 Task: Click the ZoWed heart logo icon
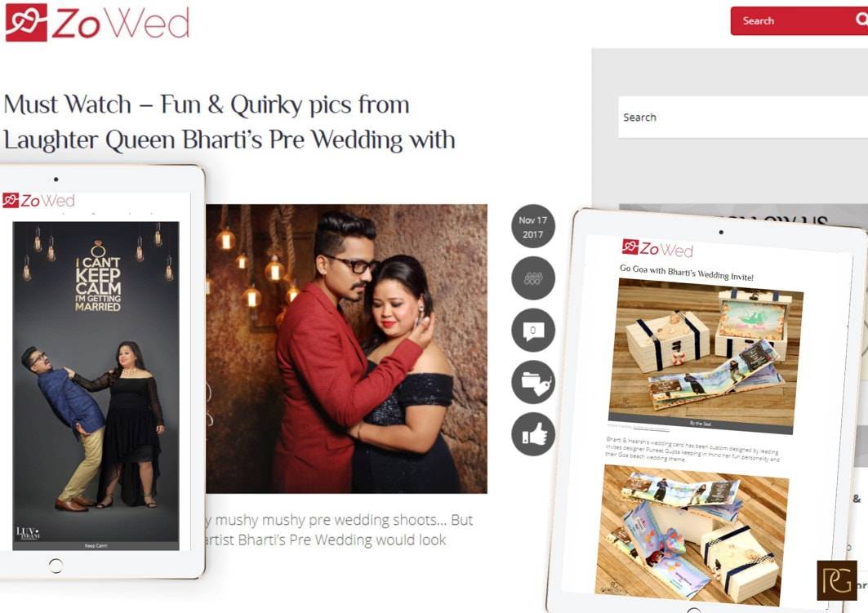26,23
